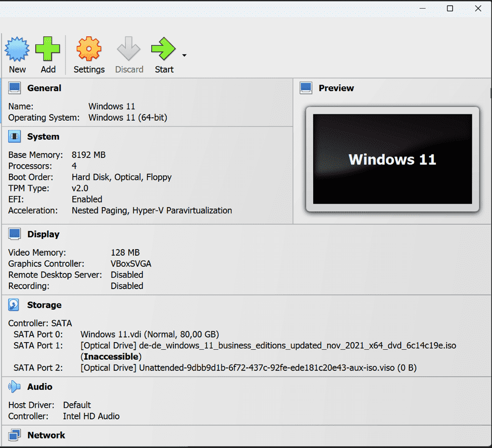Click the grayed-out Discard arrow icon
The width and height of the screenshot is (492, 448).
point(129,49)
